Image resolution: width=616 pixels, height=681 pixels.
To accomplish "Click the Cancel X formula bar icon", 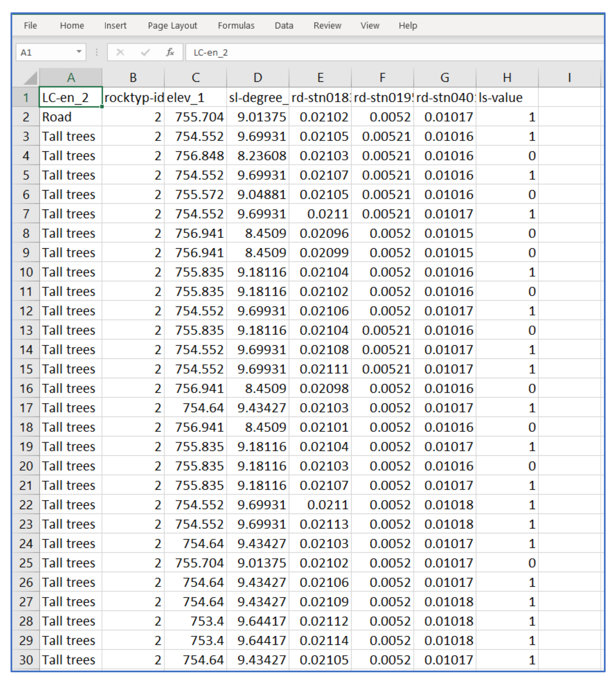I will tap(120, 52).
